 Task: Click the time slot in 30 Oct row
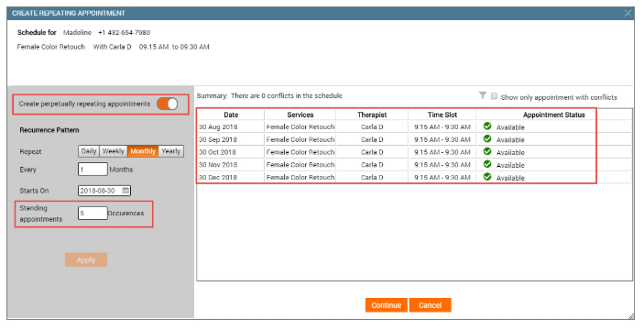(442, 152)
